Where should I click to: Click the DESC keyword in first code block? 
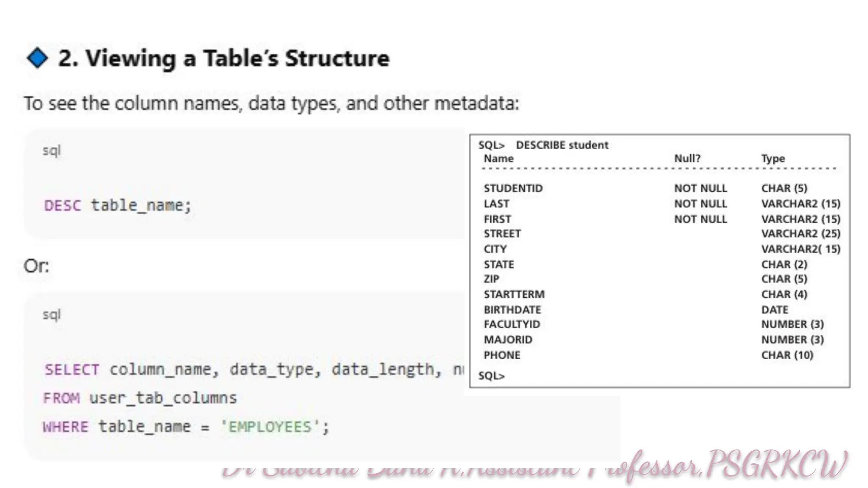pos(62,206)
